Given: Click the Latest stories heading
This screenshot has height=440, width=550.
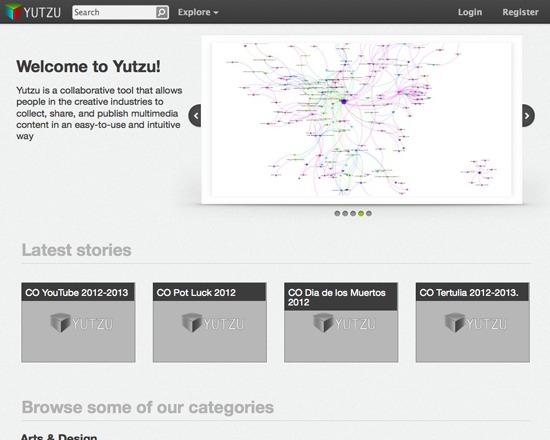Looking at the screenshot, I should click(76, 250).
